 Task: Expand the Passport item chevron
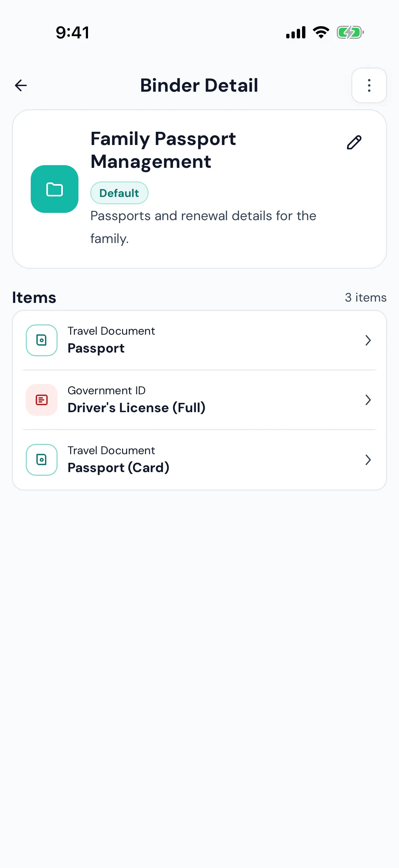tap(368, 340)
